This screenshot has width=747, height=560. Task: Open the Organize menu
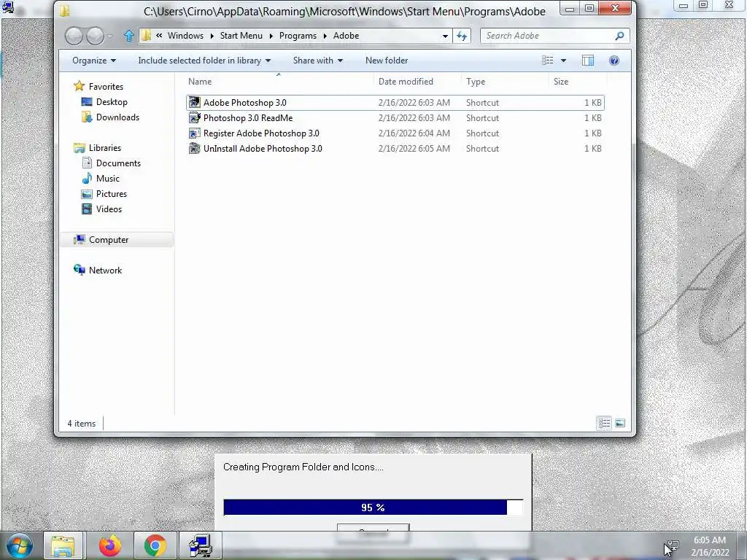94,61
